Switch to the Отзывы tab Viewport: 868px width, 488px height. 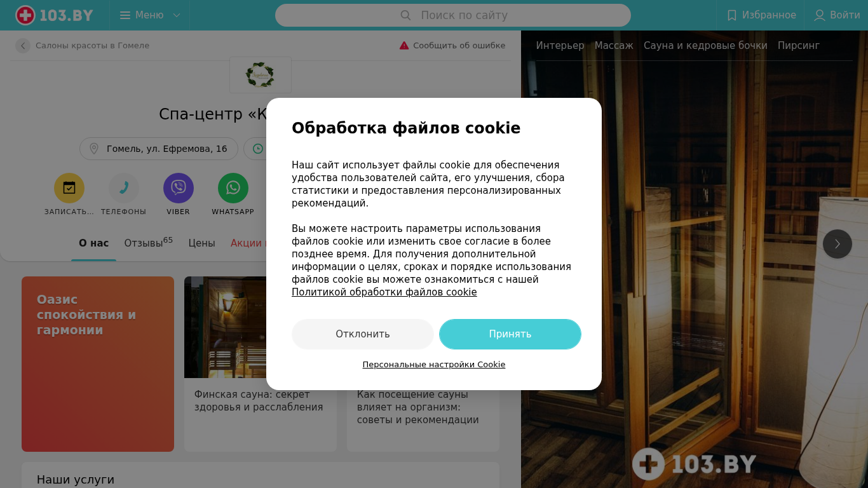click(148, 242)
